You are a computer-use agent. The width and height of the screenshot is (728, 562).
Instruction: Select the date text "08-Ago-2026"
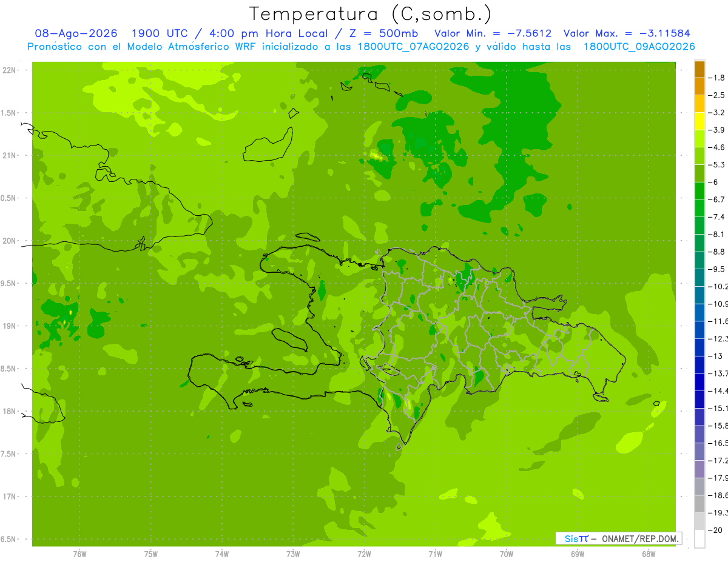[x=76, y=34]
